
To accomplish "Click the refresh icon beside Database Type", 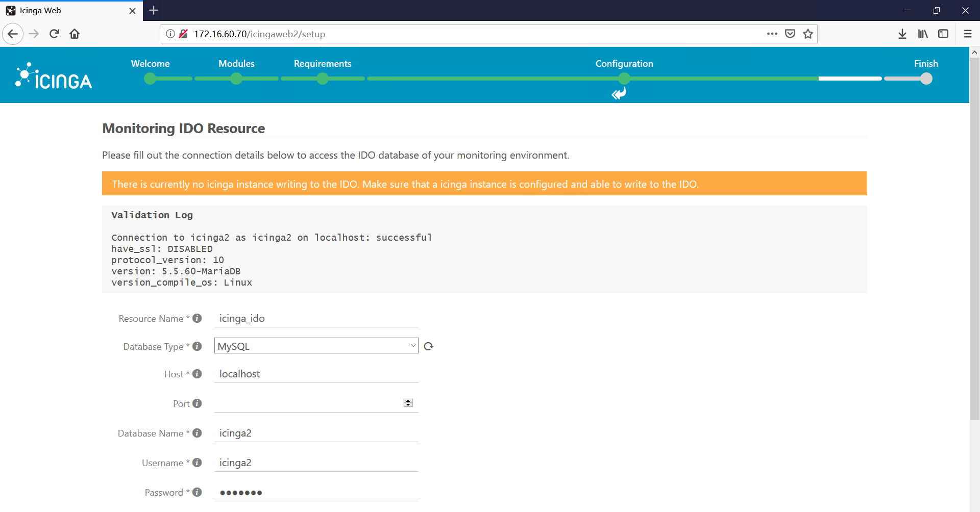I will pos(429,346).
